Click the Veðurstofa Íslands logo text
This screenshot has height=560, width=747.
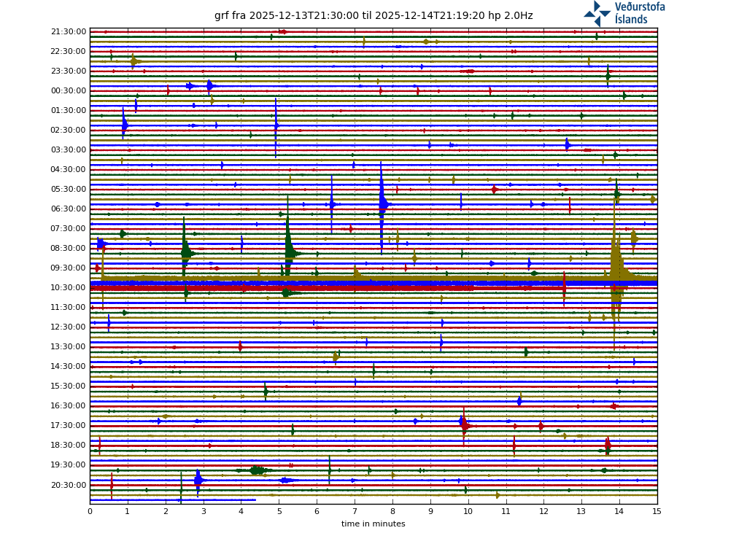click(x=639, y=13)
